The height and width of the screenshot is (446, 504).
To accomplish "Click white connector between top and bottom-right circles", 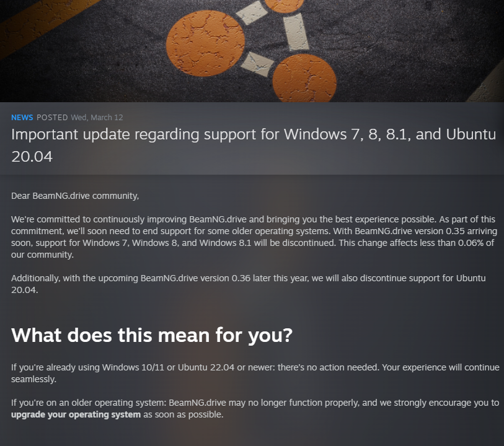I will click(x=296, y=32).
